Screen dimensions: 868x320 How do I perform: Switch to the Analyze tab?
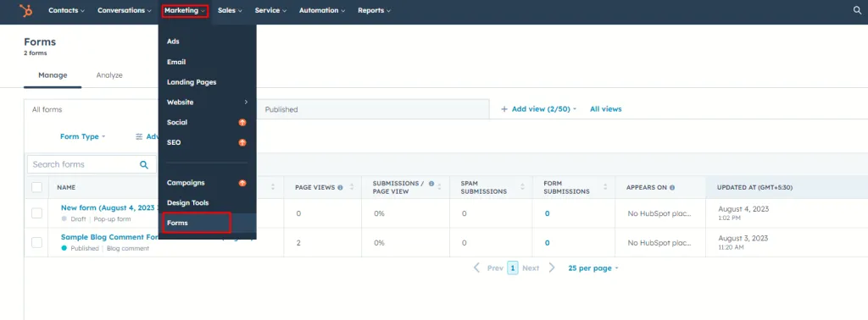tap(109, 75)
